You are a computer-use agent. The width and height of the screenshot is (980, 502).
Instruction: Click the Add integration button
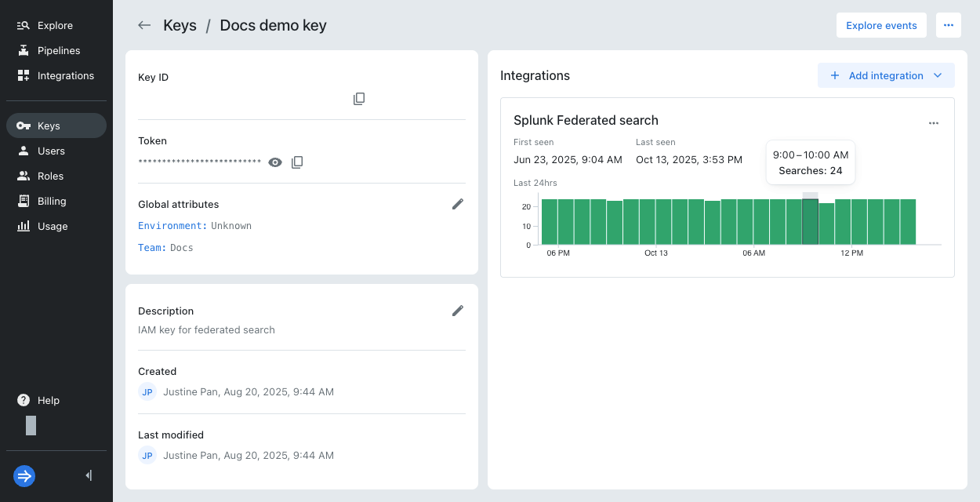[877, 75]
